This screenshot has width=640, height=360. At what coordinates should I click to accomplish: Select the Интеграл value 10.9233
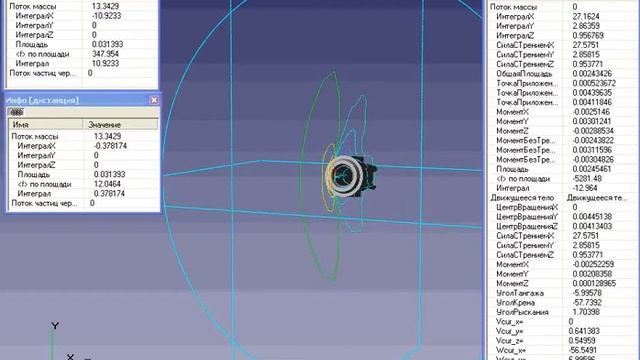point(105,63)
